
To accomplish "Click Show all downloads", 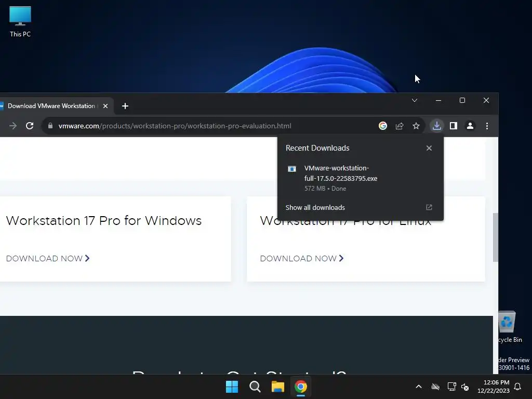I will [x=315, y=208].
